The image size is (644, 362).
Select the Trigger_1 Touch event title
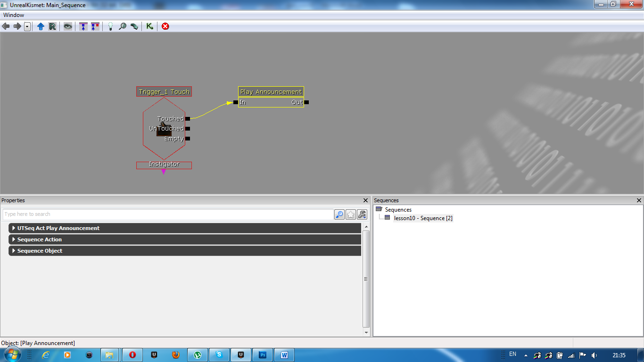(164, 92)
